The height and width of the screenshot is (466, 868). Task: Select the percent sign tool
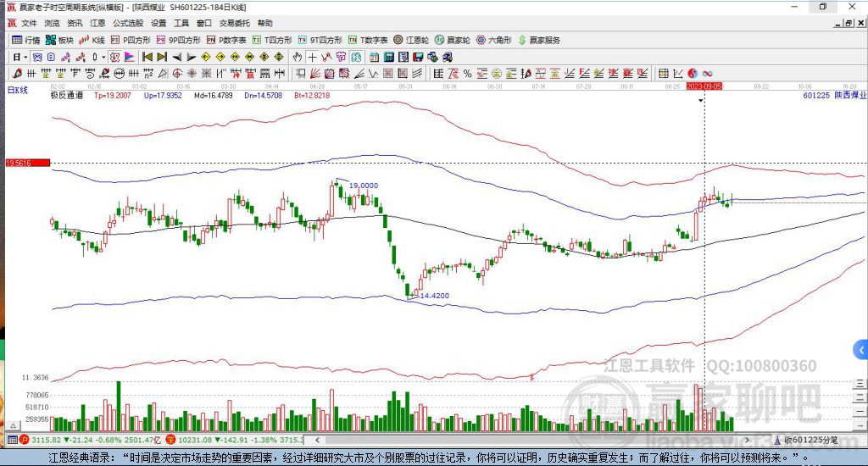coord(468,73)
